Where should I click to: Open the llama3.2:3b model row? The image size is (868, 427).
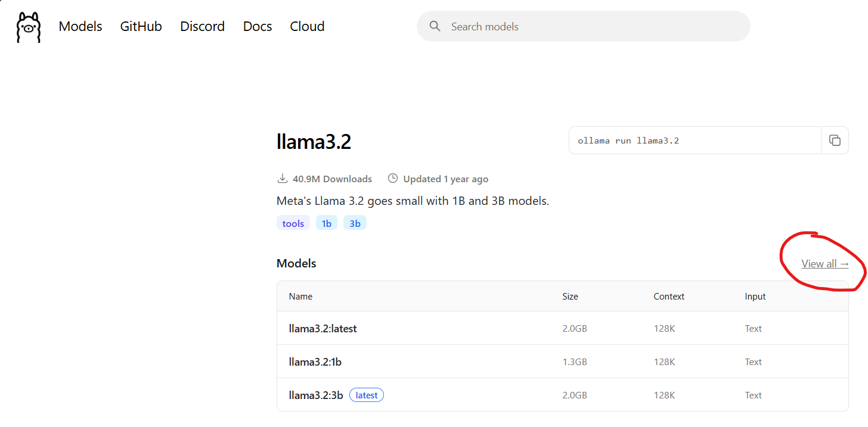click(x=316, y=395)
